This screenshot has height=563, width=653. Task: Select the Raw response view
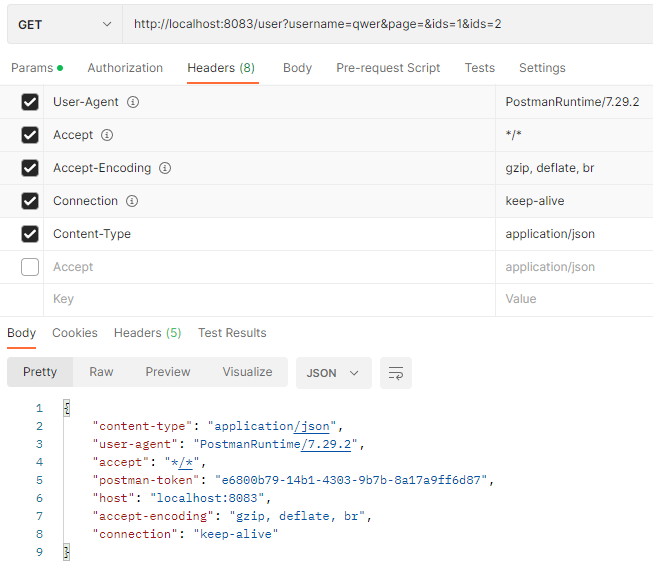101,372
